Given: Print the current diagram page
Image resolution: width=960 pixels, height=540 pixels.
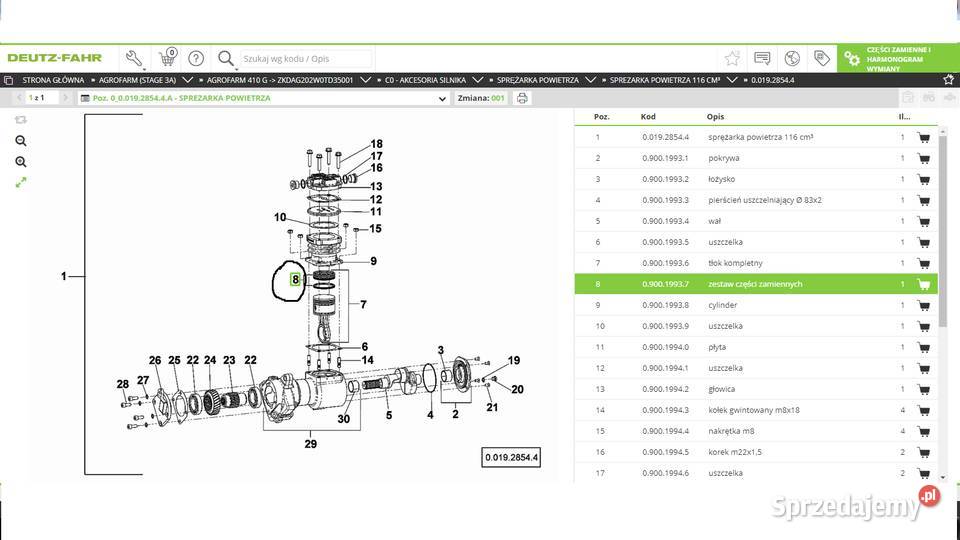Looking at the screenshot, I should (523, 98).
